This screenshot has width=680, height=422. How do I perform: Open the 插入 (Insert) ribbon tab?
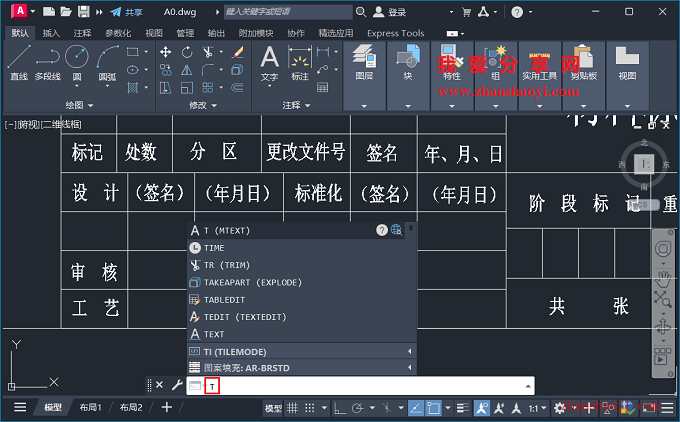point(51,33)
